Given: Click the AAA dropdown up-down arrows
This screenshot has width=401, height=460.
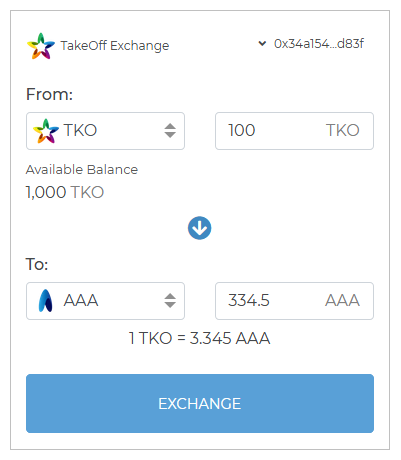Looking at the screenshot, I should point(170,301).
